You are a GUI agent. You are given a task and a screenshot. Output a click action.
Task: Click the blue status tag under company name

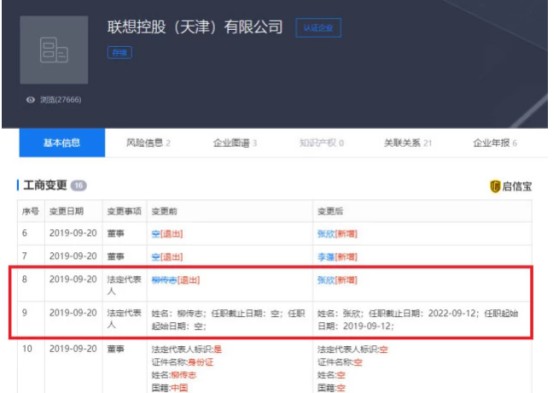(120, 53)
